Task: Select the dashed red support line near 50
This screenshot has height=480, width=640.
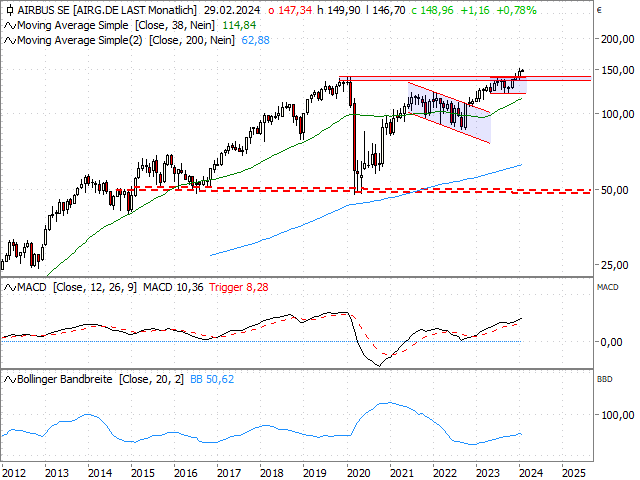Action: (353, 190)
